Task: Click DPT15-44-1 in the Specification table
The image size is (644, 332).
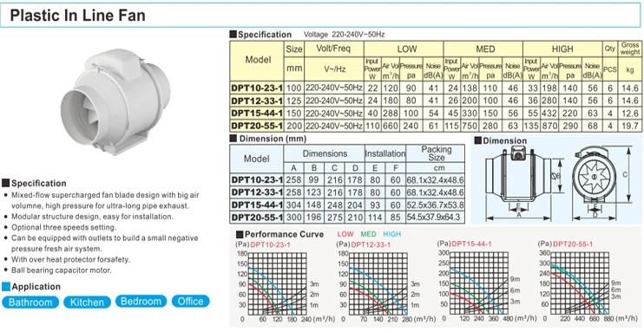Action: [x=257, y=114]
